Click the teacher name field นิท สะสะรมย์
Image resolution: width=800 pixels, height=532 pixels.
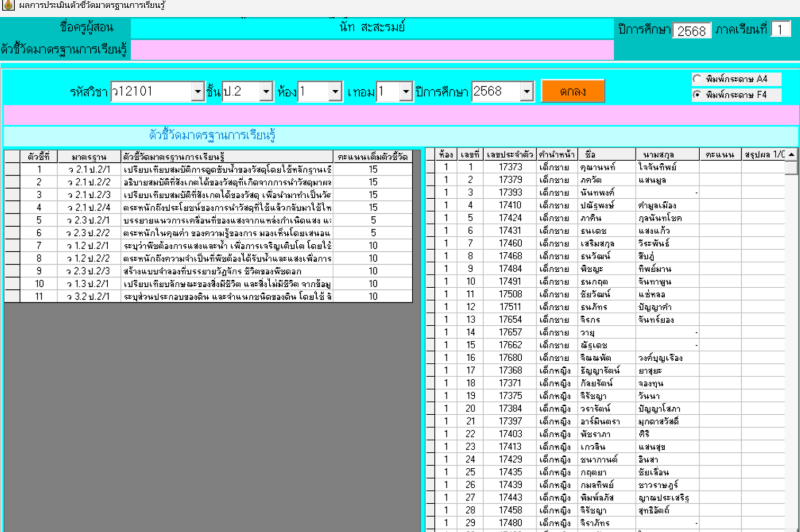[370, 27]
